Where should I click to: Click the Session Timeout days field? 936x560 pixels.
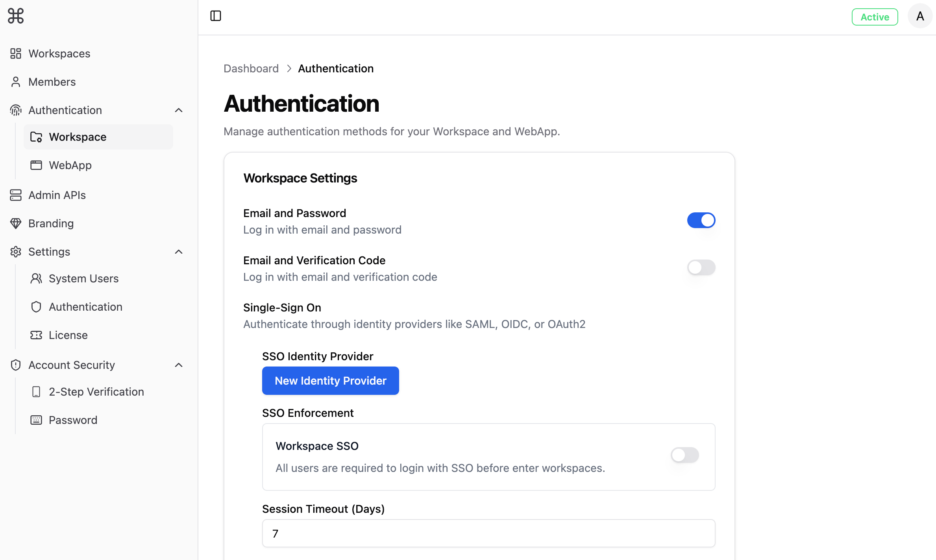[489, 533]
